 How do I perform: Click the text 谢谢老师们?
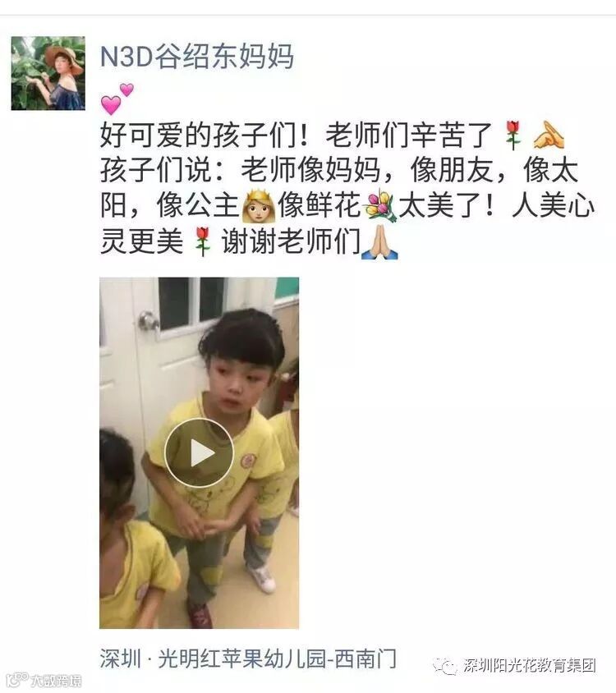click(x=291, y=241)
